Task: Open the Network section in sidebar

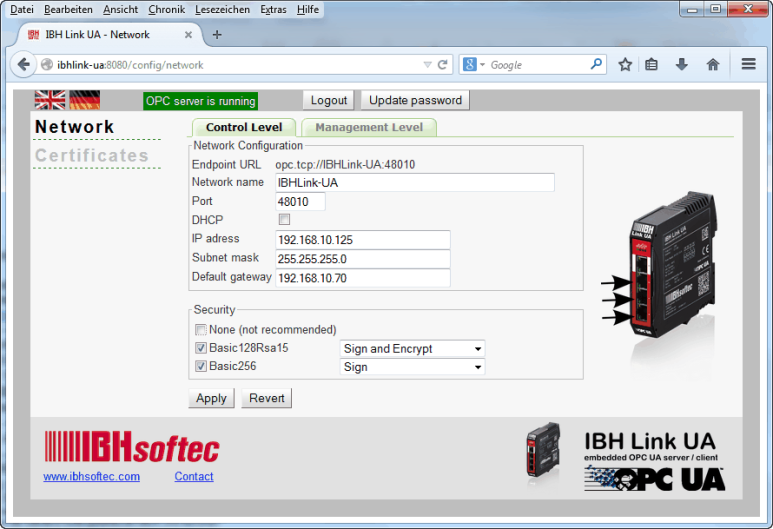Action: 74,127
